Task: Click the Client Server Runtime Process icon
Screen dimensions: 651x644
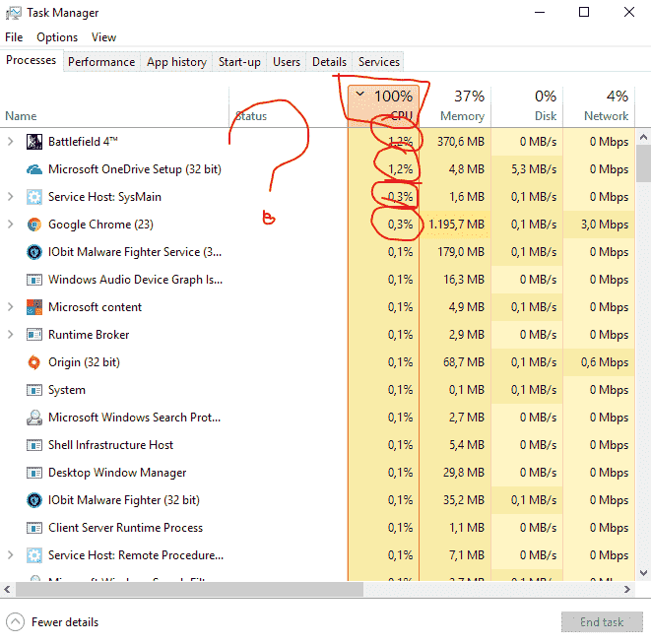Action: pos(34,528)
